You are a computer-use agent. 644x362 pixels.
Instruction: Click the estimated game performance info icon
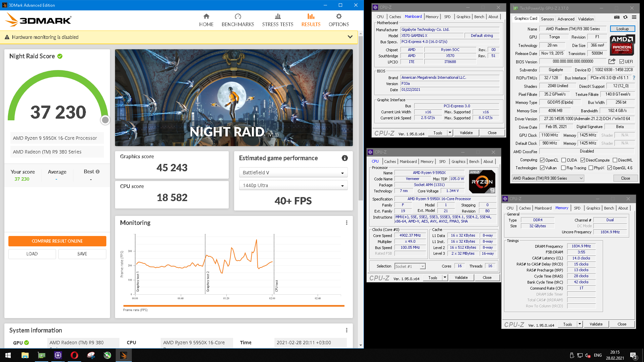click(x=345, y=158)
